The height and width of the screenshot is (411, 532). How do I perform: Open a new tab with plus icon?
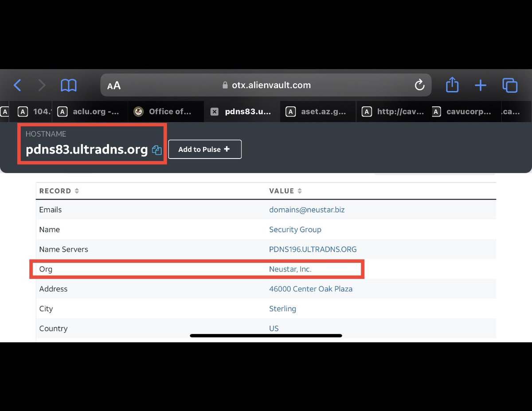pyautogui.click(x=481, y=85)
